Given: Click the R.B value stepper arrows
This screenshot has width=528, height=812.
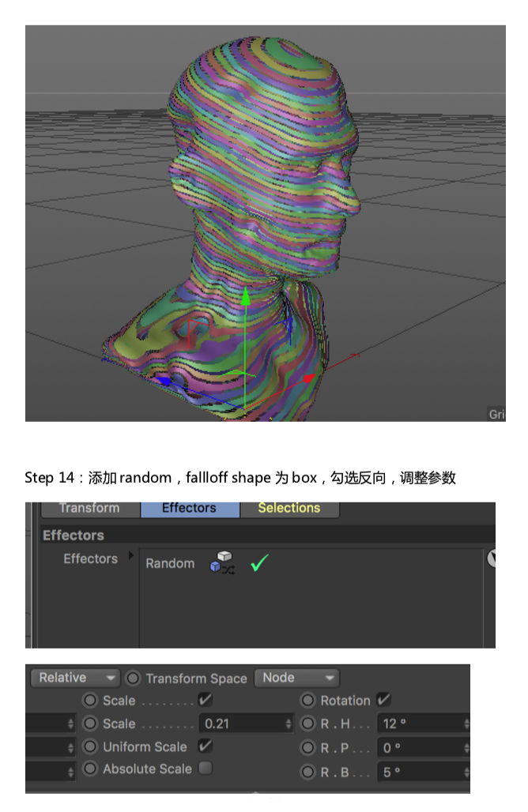Looking at the screenshot, I should tap(467, 773).
